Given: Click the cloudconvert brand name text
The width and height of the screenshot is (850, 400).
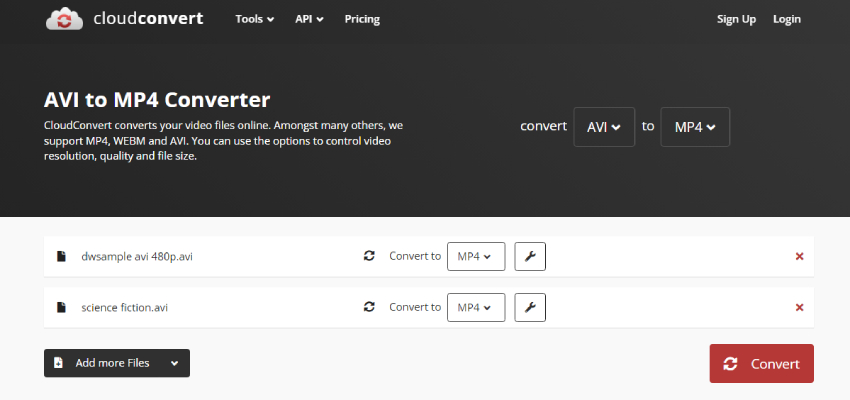Looking at the screenshot, I should coord(148,19).
